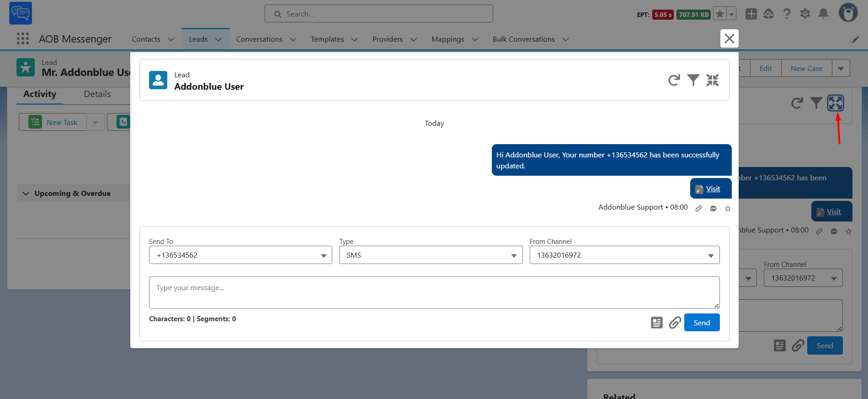
Task: Open the Guidance Center cloud icon
Action: (x=769, y=14)
